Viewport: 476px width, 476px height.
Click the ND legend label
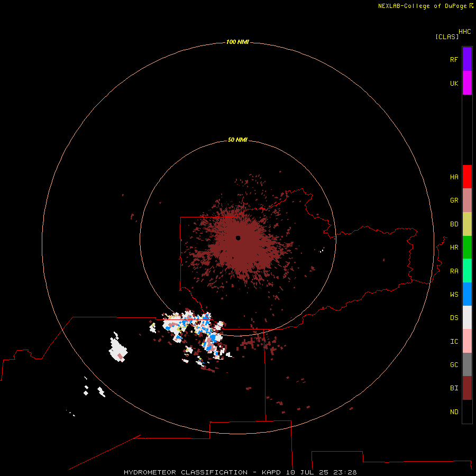(454, 412)
